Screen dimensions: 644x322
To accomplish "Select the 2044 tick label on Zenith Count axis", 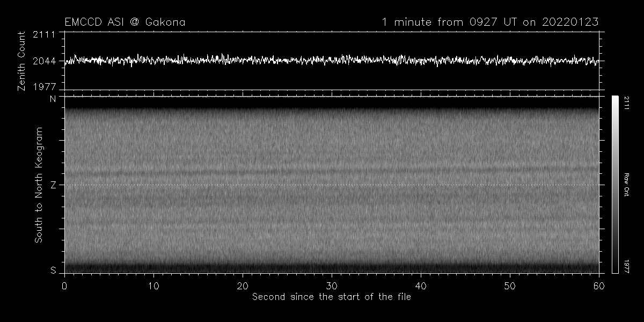I will click(x=44, y=61).
